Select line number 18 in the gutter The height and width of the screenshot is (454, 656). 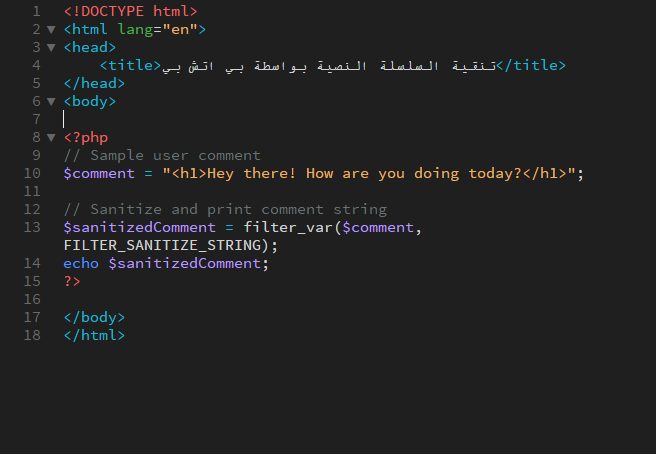(x=32, y=335)
